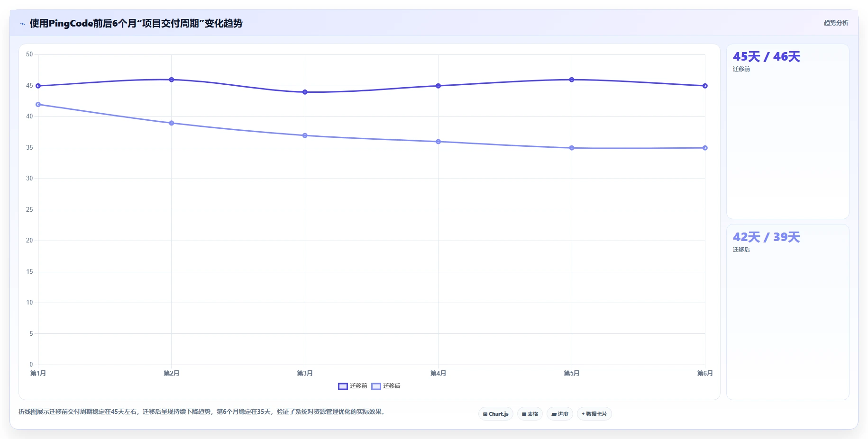Select the 迁移前 data point at 第5月

click(572, 80)
